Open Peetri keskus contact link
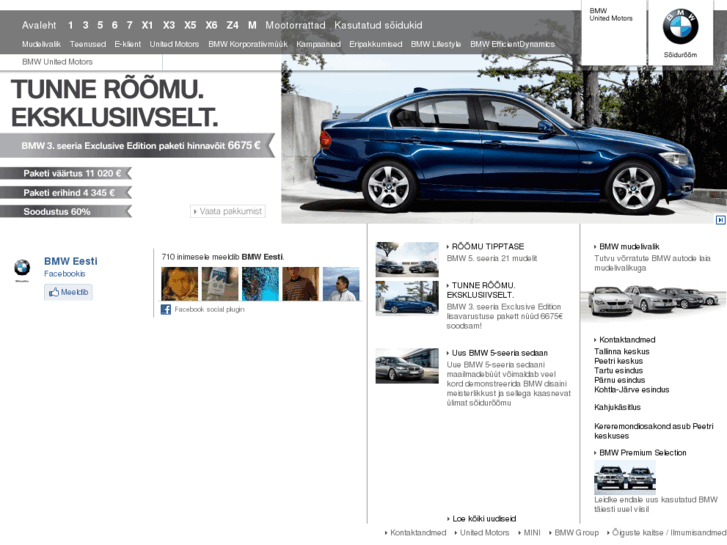Screen dimensions: 727x545 click(x=619, y=361)
